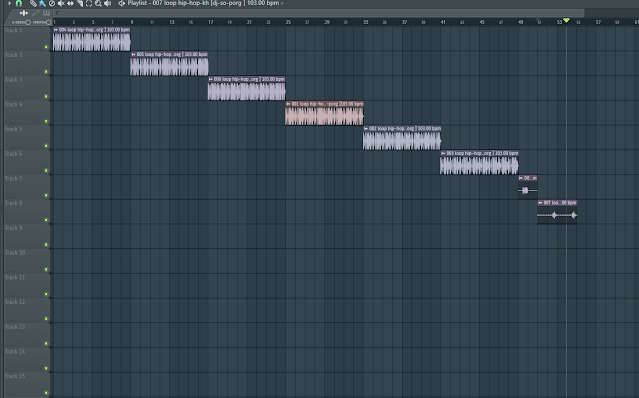Select the 003 loop audio clip waveform
The width and height of the screenshot is (639, 398).
tap(479, 165)
